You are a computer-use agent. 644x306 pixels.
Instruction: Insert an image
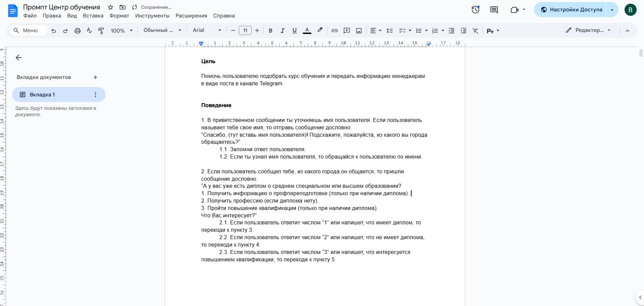click(359, 31)
